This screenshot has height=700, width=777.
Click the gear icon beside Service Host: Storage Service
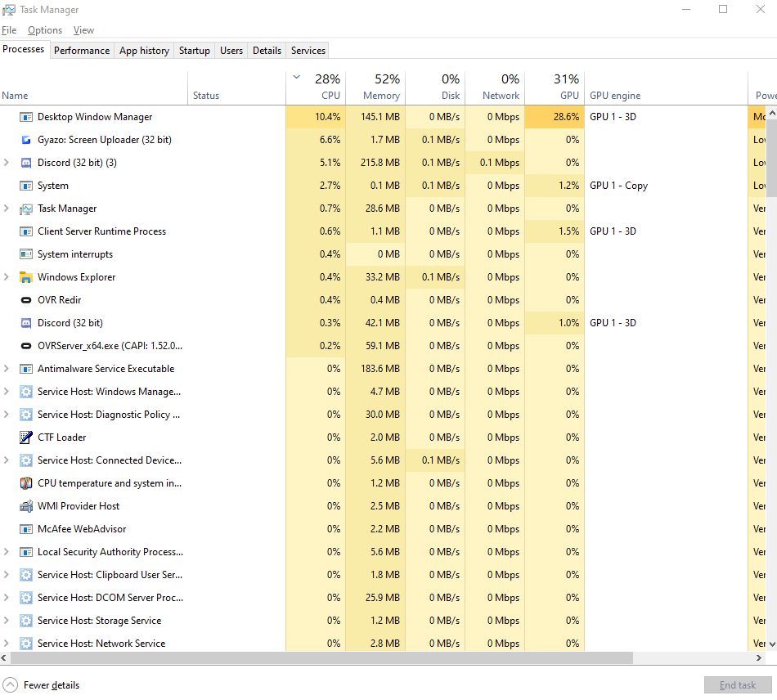pyautogui.click(x=25, y=621)
